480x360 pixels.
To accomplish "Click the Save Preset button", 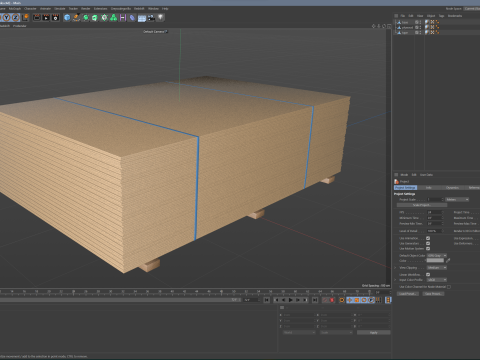I will [x=433, y=294].
